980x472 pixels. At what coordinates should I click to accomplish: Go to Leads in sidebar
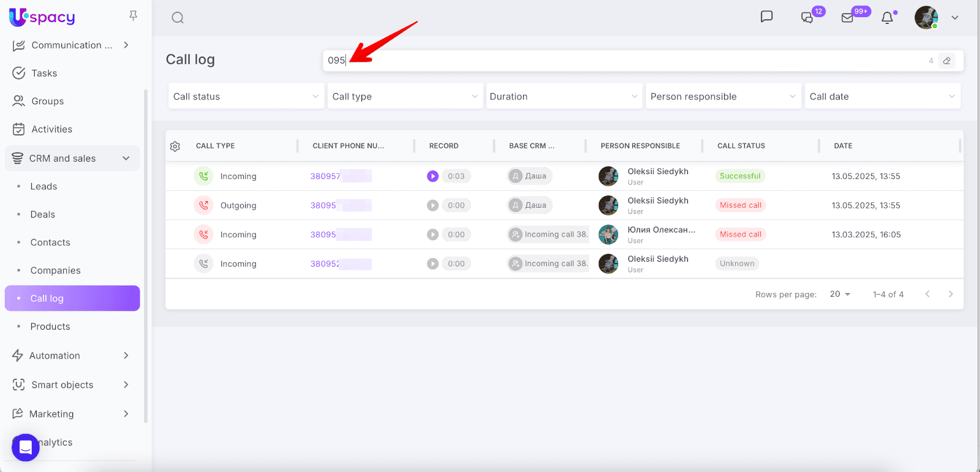[43, 186]
